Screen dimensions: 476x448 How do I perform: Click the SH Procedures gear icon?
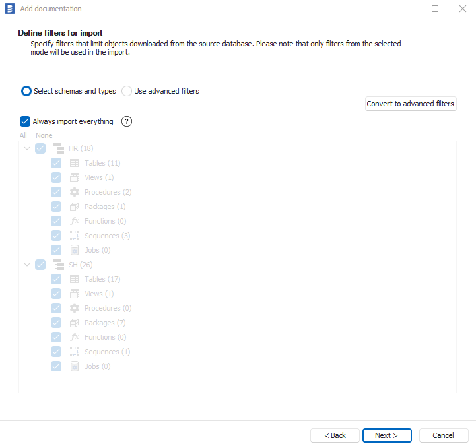75,308
